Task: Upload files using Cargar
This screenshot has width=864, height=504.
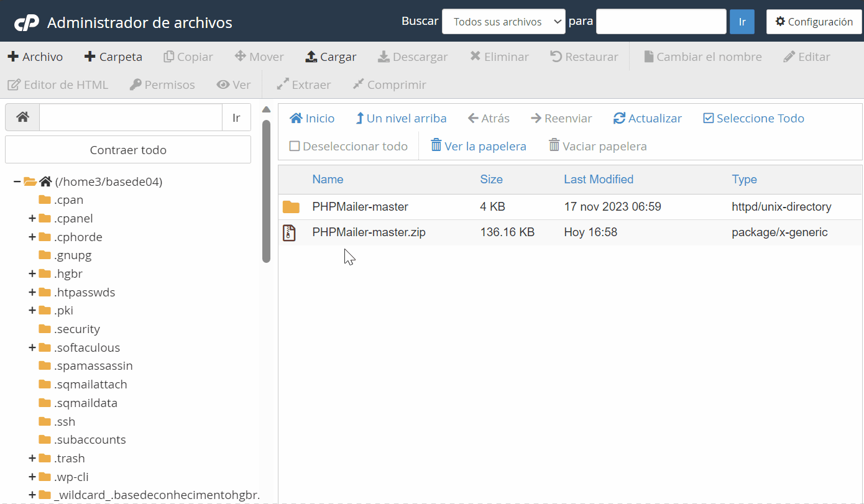Action: (x=331, y=57)
